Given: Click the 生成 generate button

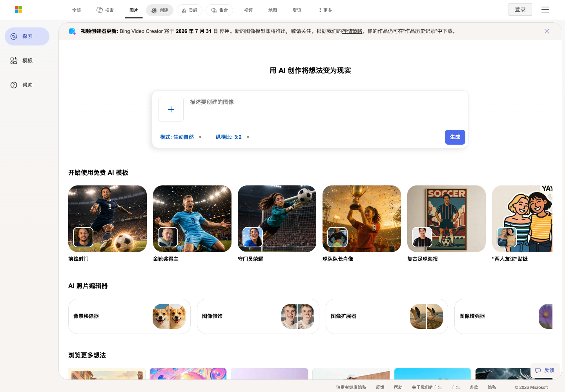Looking at the screenshot, I should [455, 137].
